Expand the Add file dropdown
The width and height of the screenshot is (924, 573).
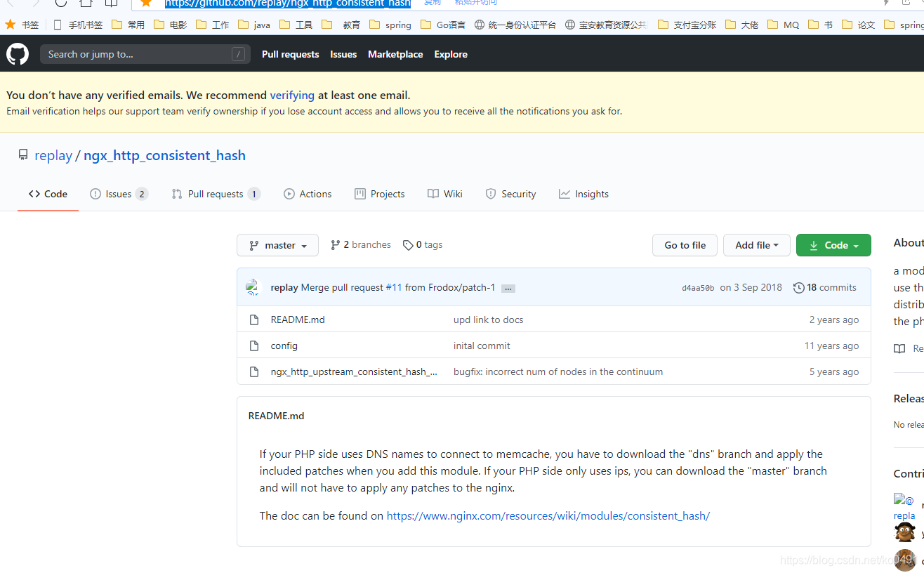click(757, 245)
